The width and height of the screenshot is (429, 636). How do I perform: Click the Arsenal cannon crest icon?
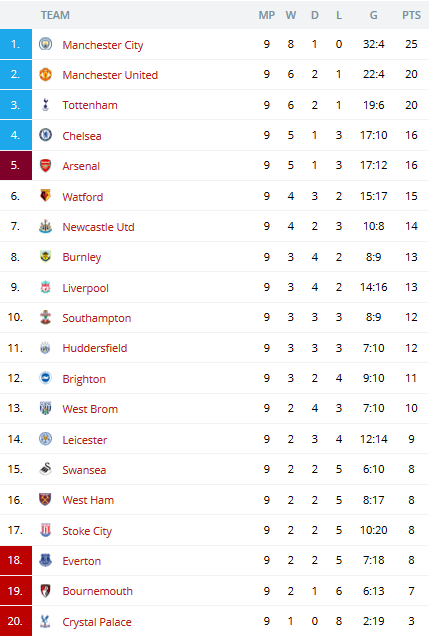pyautogui.click(x=45, y=165)
